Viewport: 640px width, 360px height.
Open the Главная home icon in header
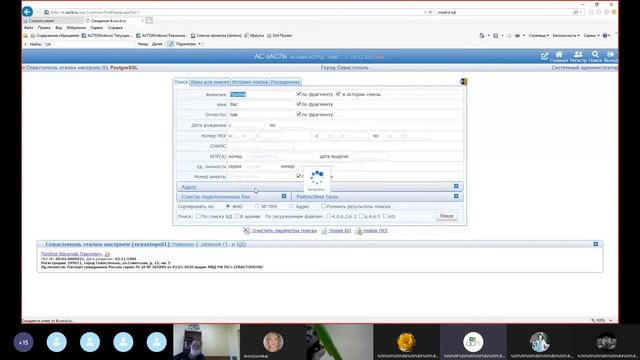(x=559, y=54)
